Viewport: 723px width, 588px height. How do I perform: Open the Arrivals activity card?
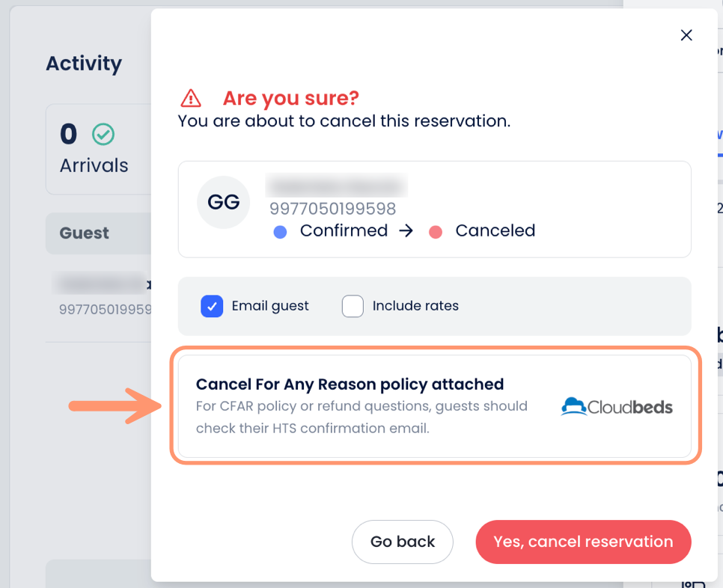(94, 150)
